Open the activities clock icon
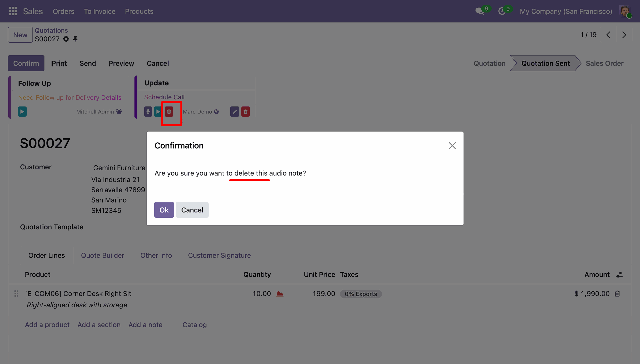Screen dimensions: 640x364 click(x=502, y=11)
